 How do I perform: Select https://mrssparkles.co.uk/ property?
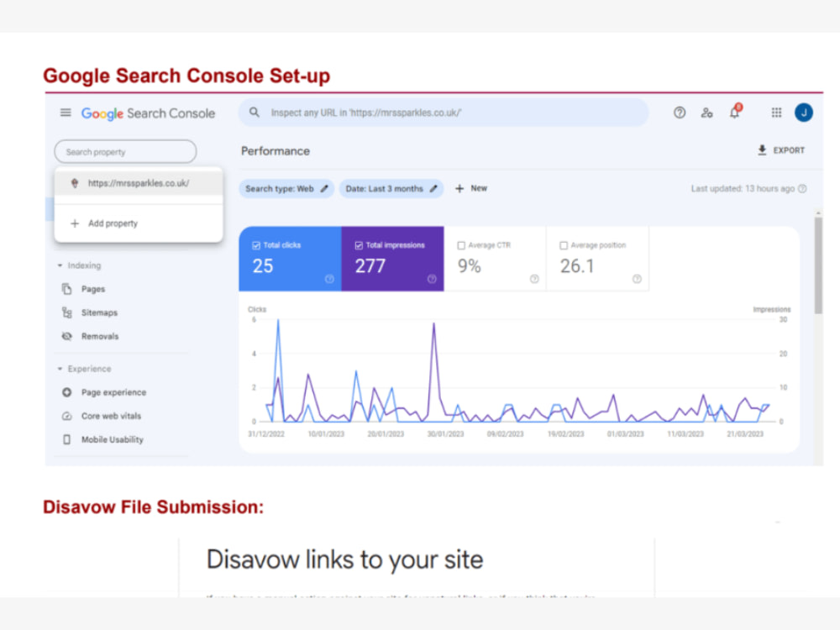point(139,183)
